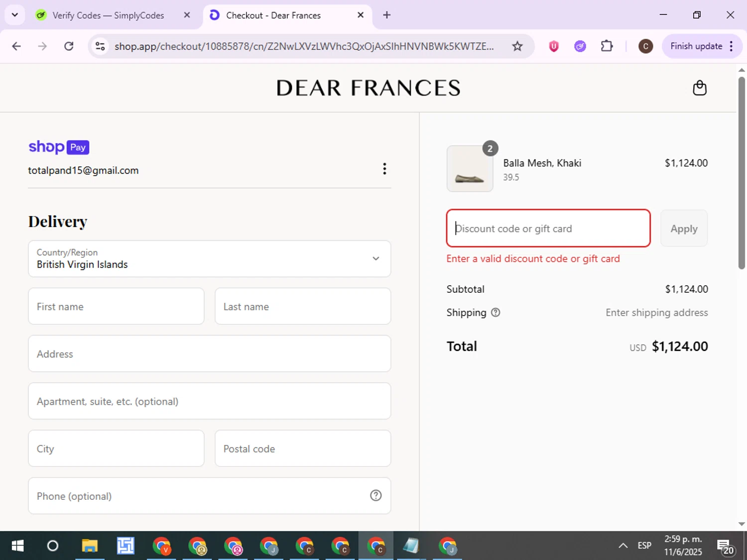
Task: Click the ESP language indicator
Action: pyautogui.click(x=644, y=546)
